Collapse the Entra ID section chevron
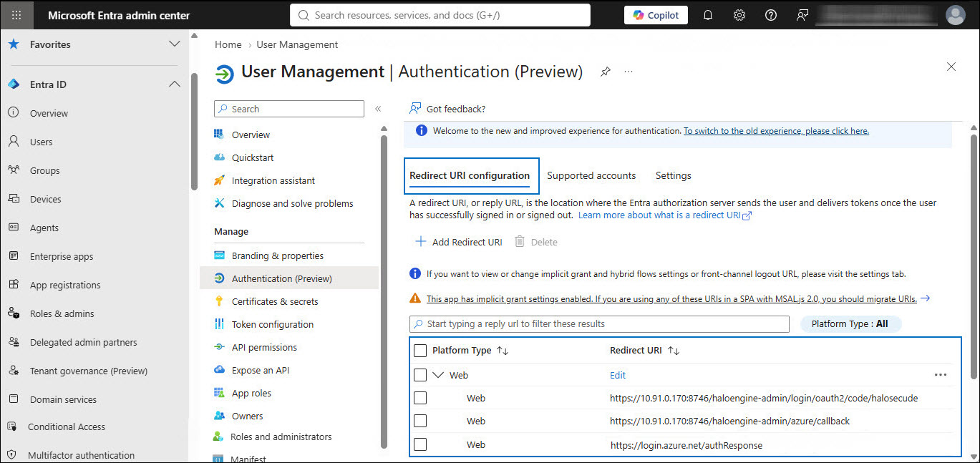Image resolution: width=980 pixels, height=463 pixels. pos(174,84)
